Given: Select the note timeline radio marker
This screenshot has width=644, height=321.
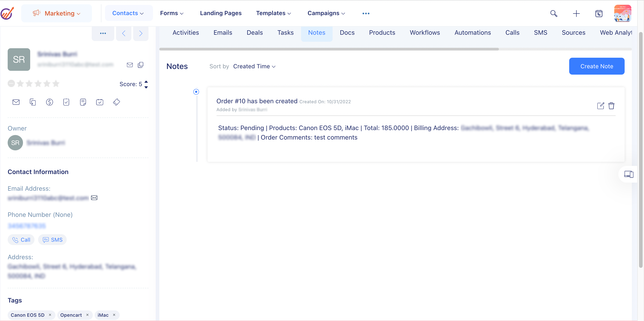Looking at the screenshot, I should pyautogui.click(x=196, y=92).
